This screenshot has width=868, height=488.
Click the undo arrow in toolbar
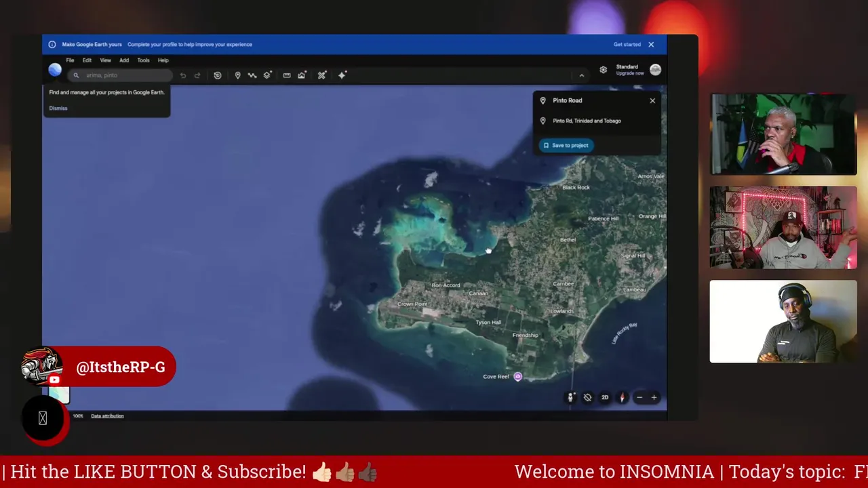[x=182, y=75]
